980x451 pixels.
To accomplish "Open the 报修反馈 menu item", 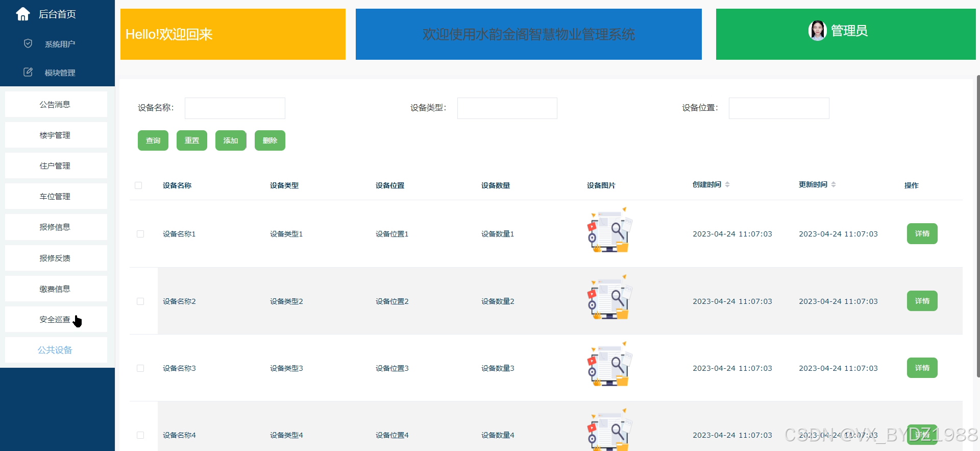I will (56, 258).
